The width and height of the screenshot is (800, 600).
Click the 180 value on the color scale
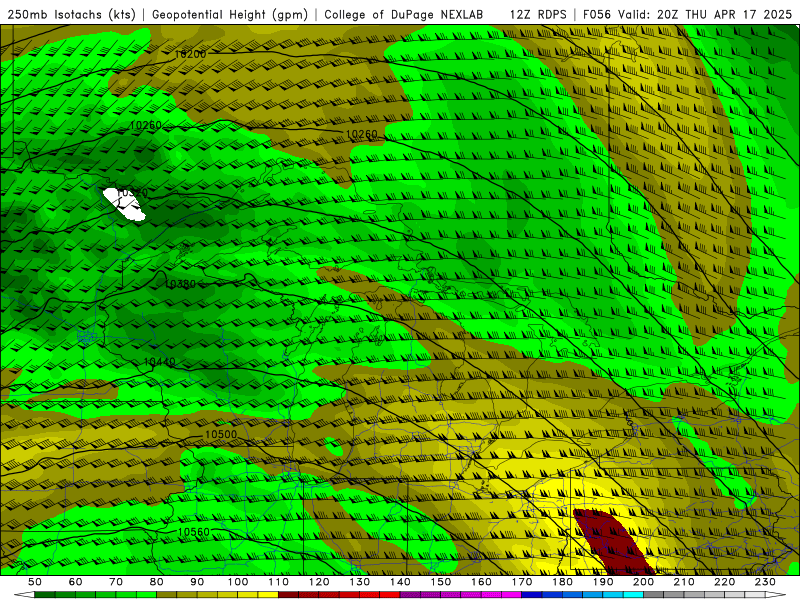pyautogui.click(x=562, y=582)
